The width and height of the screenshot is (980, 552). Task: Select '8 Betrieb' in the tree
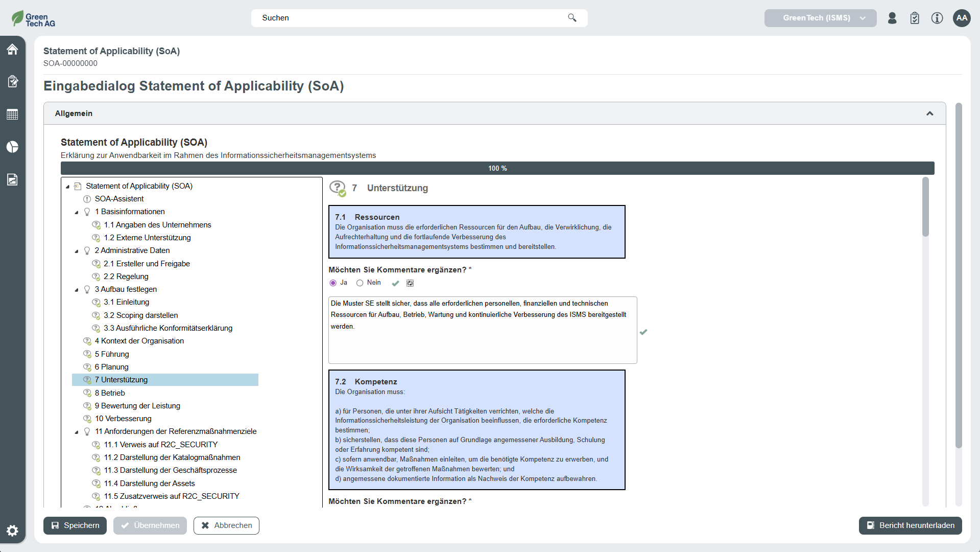coord(110,393)
